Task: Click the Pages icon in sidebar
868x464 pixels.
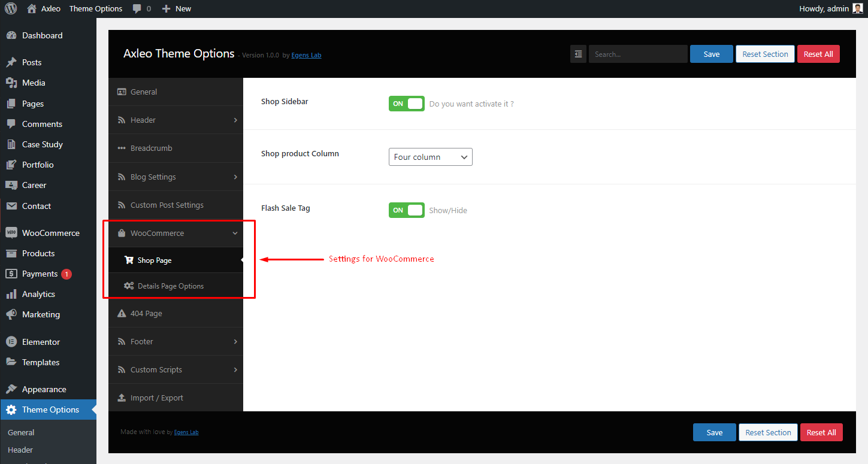Action: [x=11, y=104]
